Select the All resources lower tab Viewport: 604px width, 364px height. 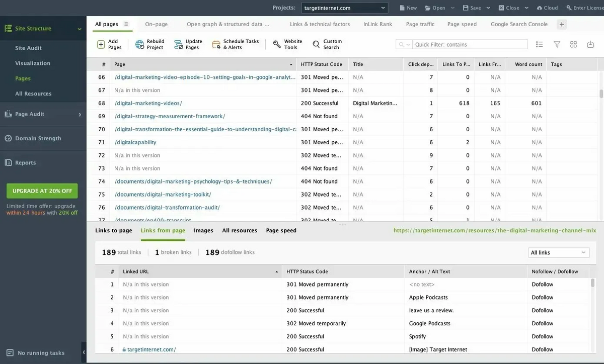[240, 230]
